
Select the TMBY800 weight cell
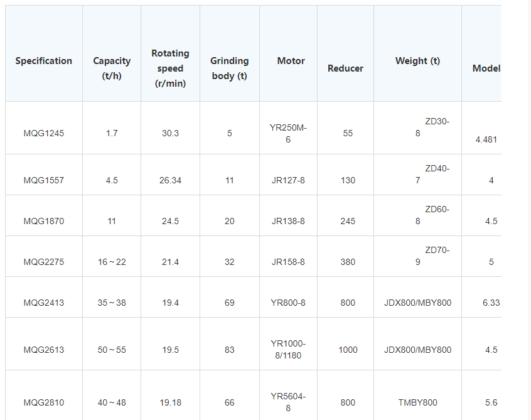(x=417, y=402)
